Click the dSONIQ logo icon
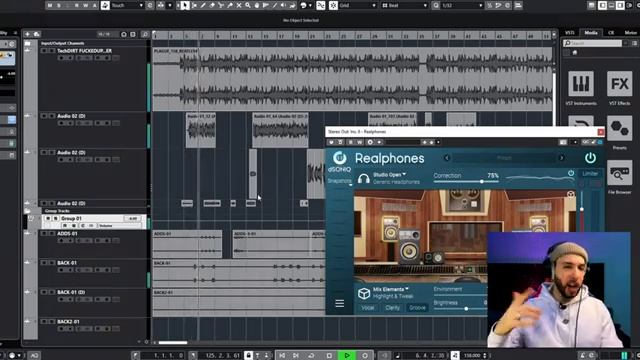The height and width of the screenshot is (360, 640). (340, 158)
